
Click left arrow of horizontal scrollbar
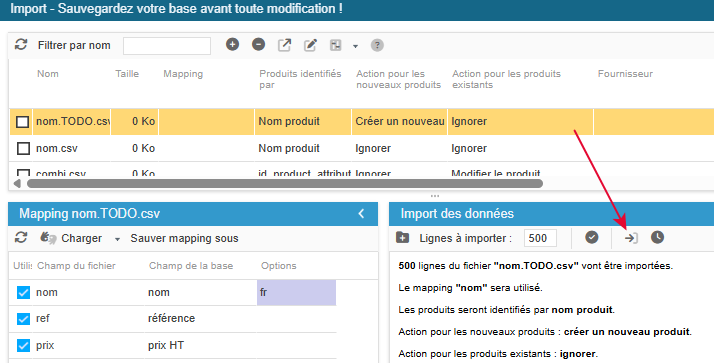pyautogui.click(x=17, y=184)
